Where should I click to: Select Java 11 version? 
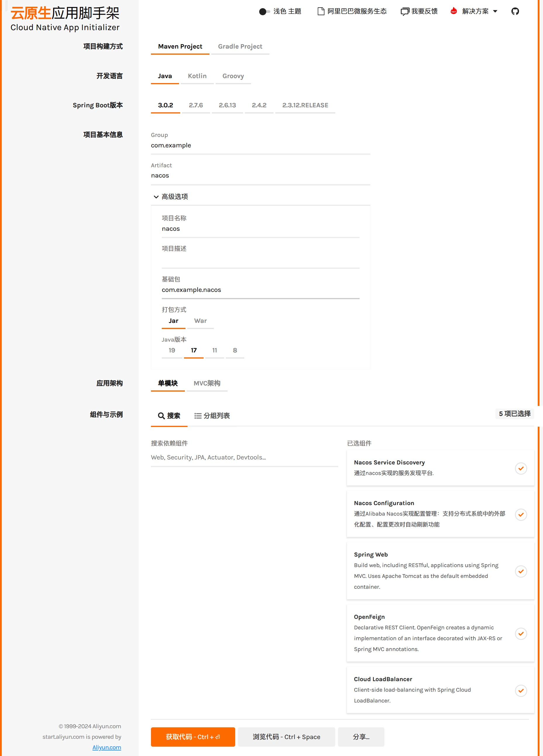tap(214, 350)
